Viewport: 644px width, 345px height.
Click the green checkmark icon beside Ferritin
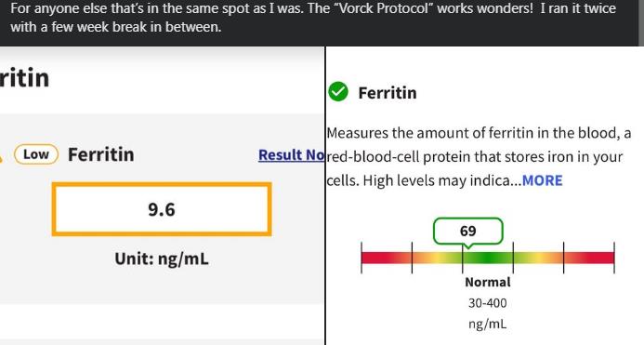338,92
